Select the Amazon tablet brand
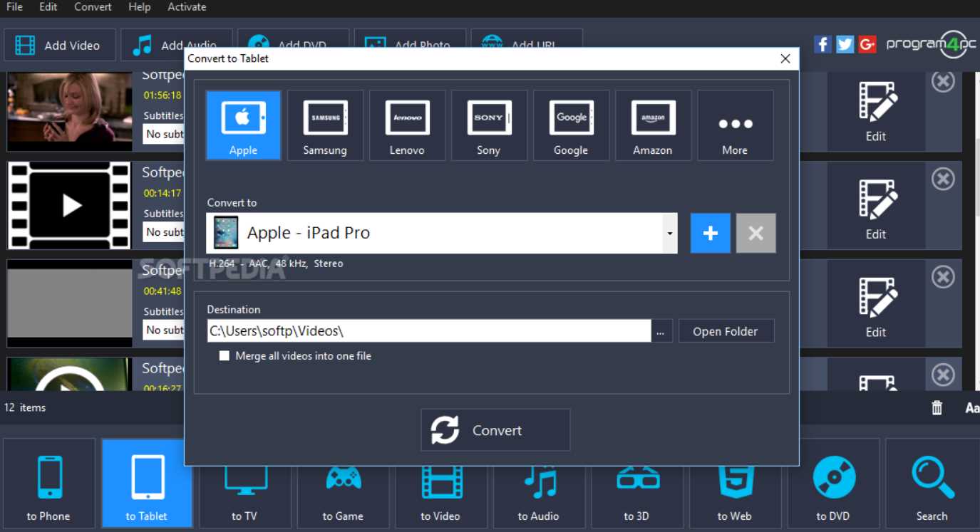The height and width of the screenshot is (532, 980). (653, 125)
